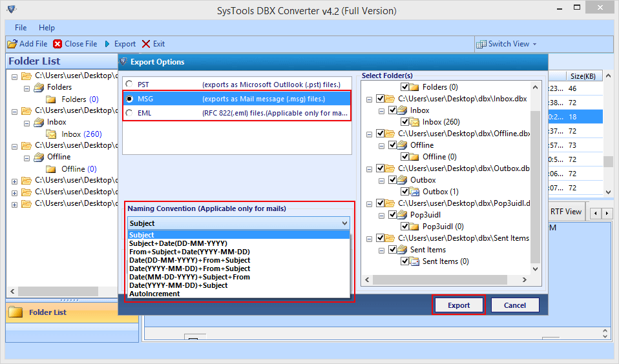The height and width of the screenshot is (364, 619).
Task: Click the Inbox (260) mail folder icon in Folder List
Action: [51, 134]
